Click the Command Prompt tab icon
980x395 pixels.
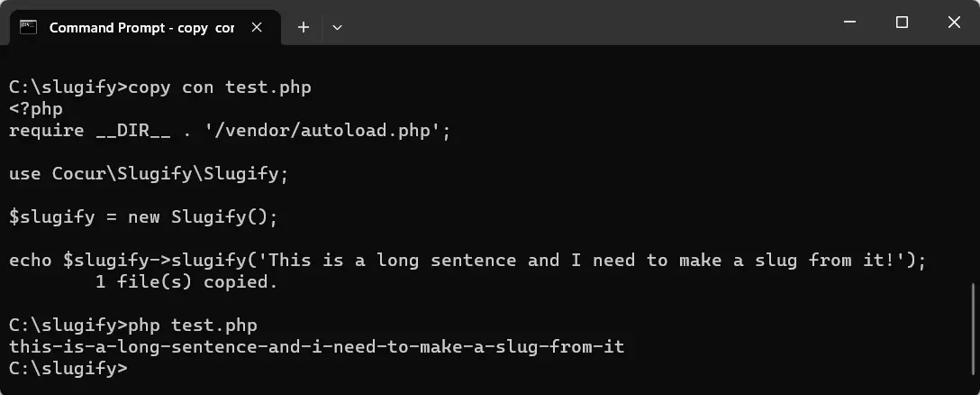click(x=28, y=27)
